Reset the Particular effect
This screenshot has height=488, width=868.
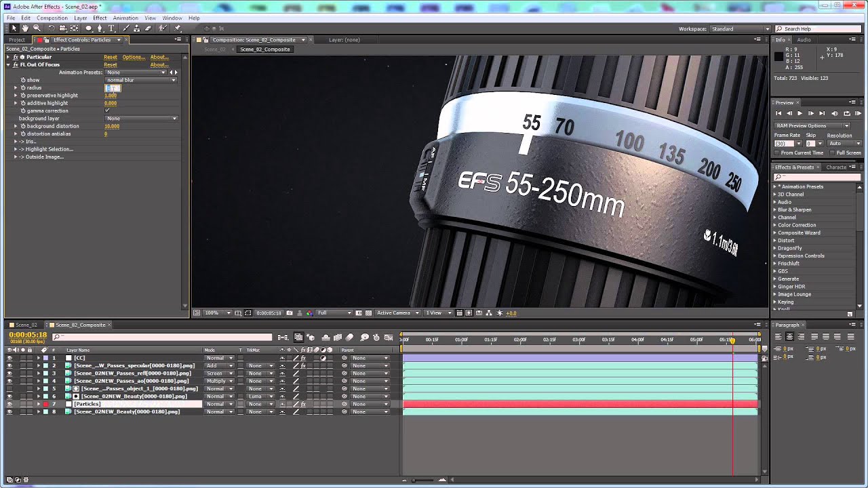111,57
